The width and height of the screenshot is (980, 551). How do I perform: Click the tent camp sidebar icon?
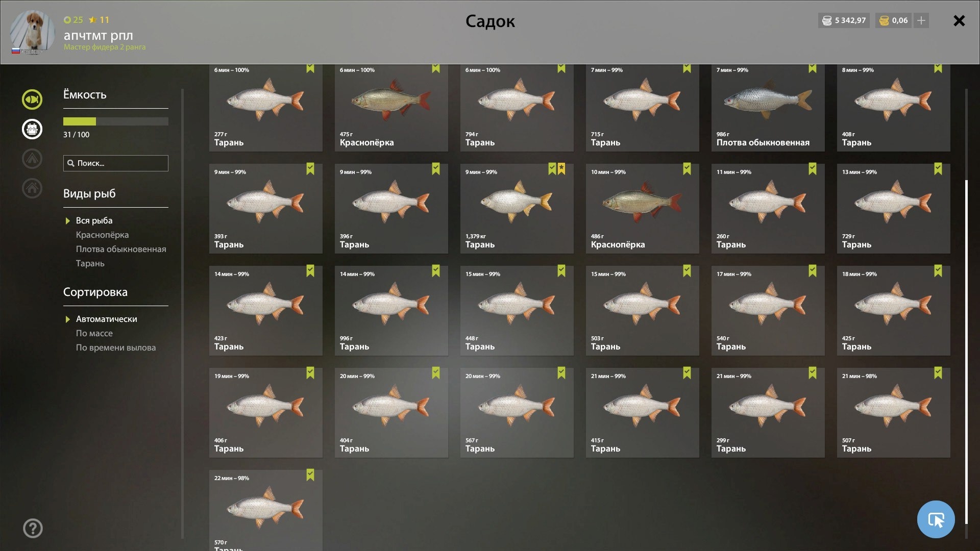click(x=32, y=159)
